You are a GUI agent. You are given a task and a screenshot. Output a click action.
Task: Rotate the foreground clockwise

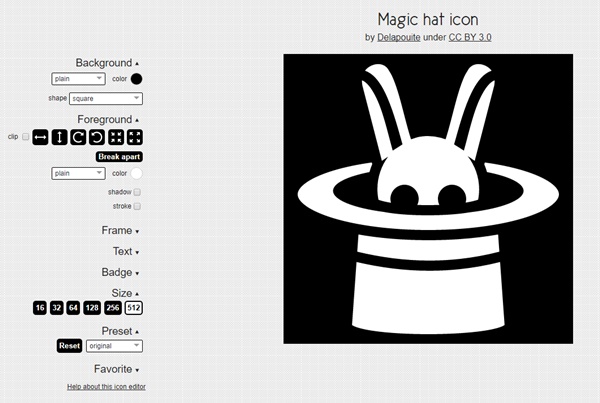point(78,137)
